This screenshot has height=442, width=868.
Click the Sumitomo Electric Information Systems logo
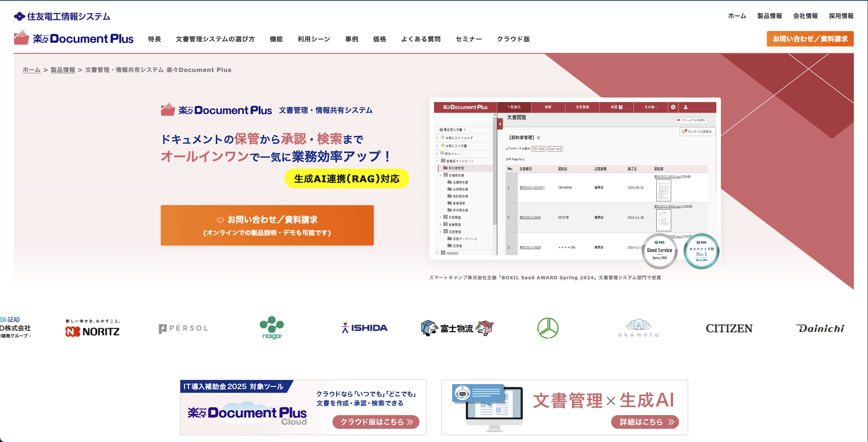click(x=62, y=16)
